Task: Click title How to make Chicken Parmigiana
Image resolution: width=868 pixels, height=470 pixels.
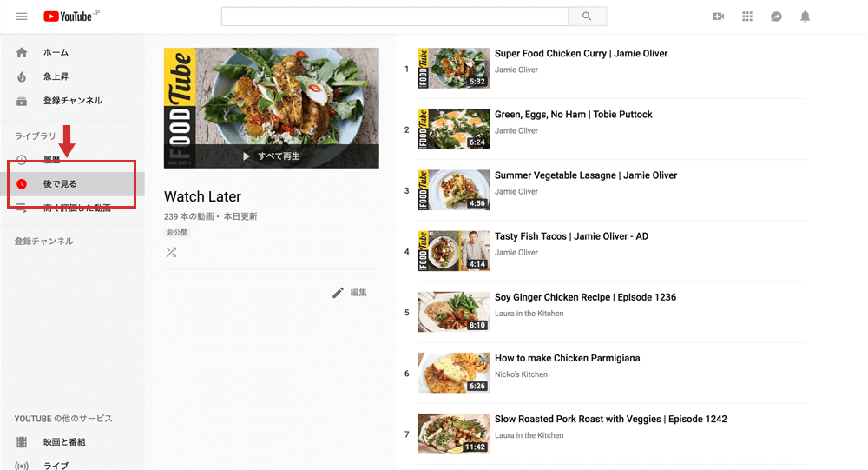Action: tap(568, 359)
